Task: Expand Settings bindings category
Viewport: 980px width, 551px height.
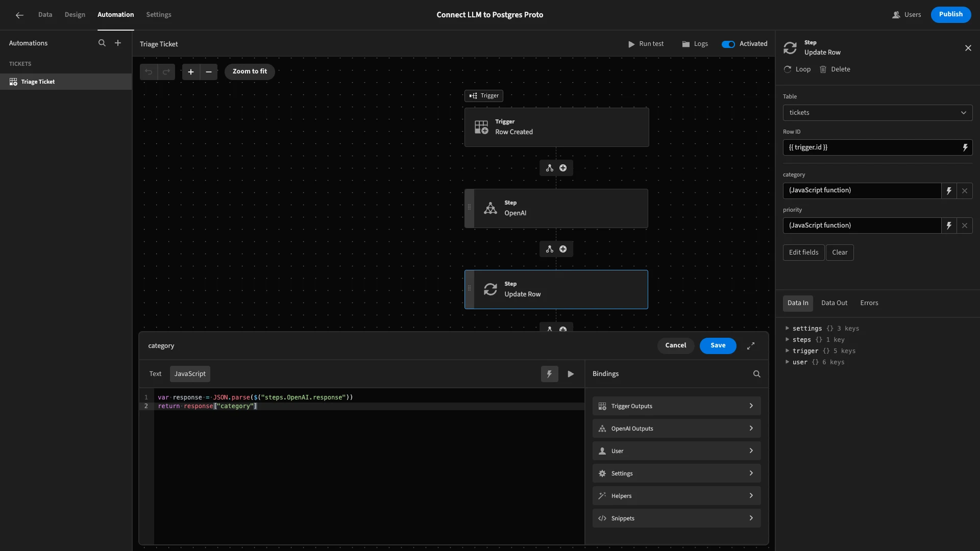Action: tap(676, 473)
